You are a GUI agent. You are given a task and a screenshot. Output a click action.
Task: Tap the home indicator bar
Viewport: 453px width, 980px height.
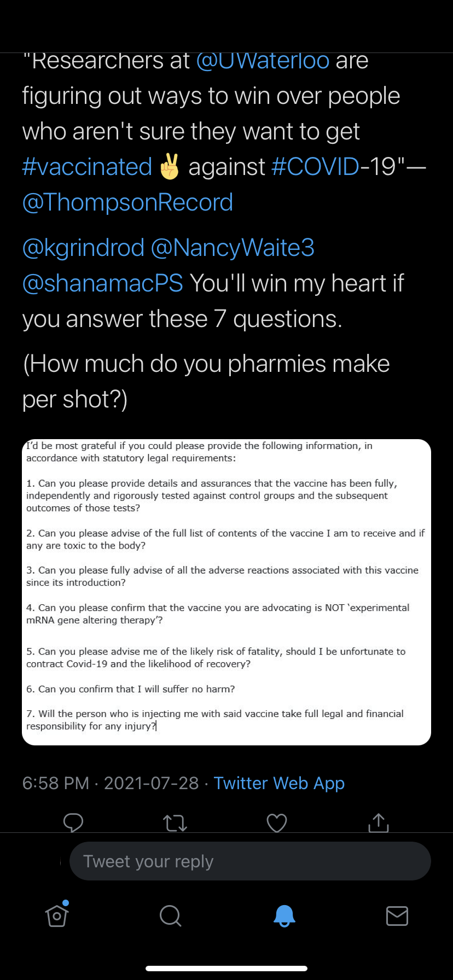coord(226,968)
